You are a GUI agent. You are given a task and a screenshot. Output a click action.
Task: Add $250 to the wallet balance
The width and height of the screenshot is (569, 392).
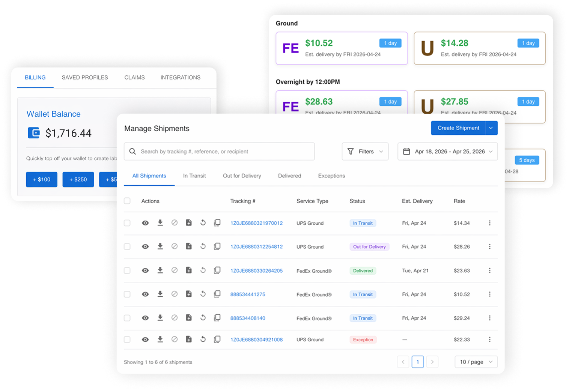[78, 179]
